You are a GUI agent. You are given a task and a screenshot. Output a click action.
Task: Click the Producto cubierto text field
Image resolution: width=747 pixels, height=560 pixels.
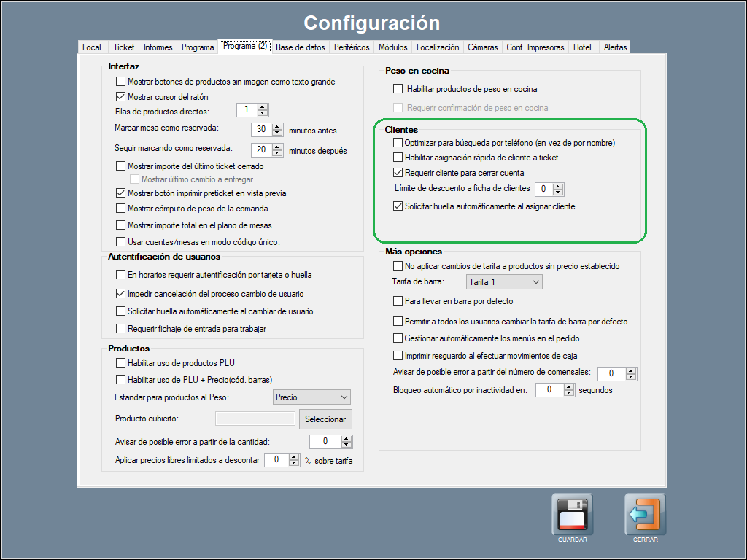coord(255,419)
